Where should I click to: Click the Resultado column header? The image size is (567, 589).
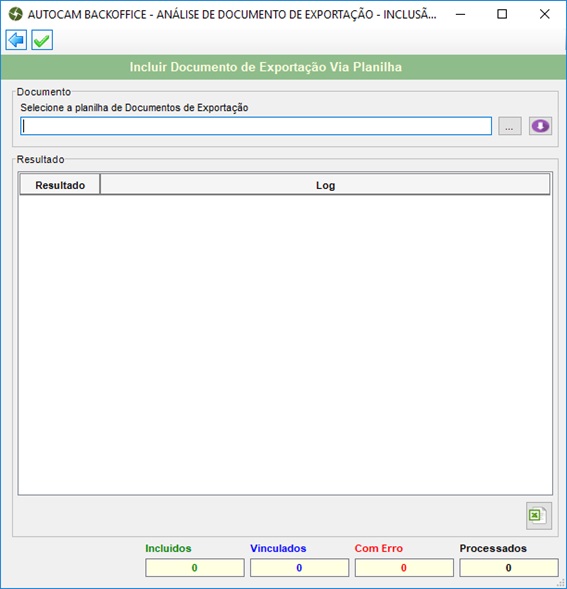pyautogui.click(x=60, y=185)
